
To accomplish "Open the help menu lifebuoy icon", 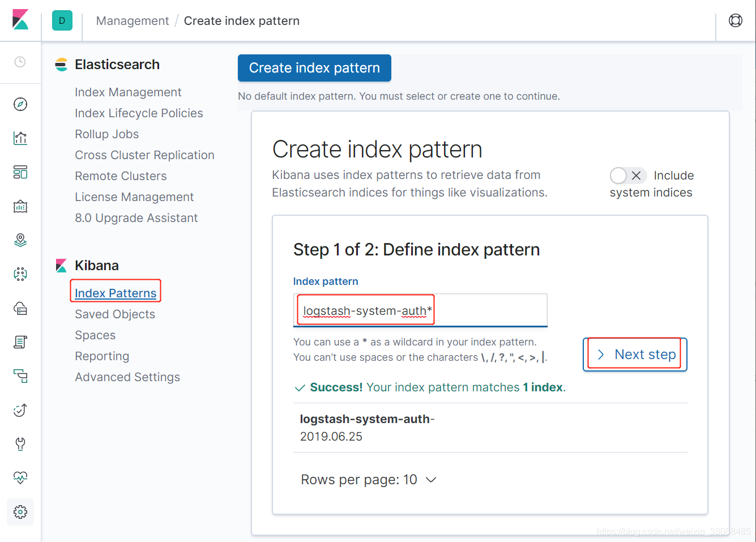I will (735, 20).
